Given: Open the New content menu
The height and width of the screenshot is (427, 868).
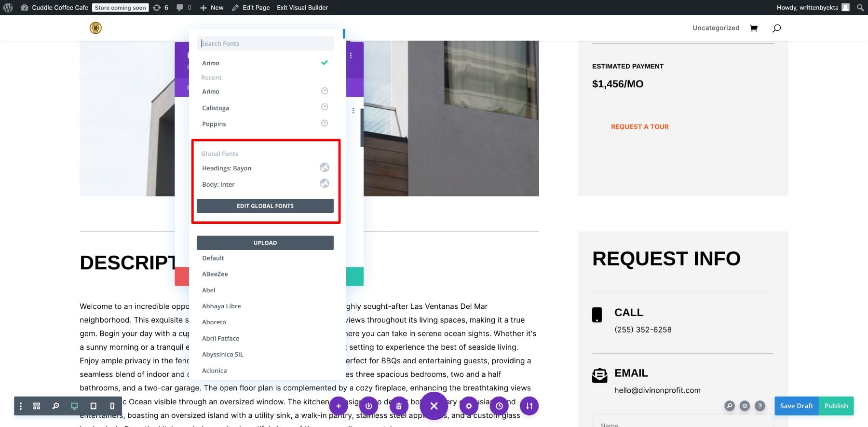Looking at the screenshot, I should coord(212,7).
